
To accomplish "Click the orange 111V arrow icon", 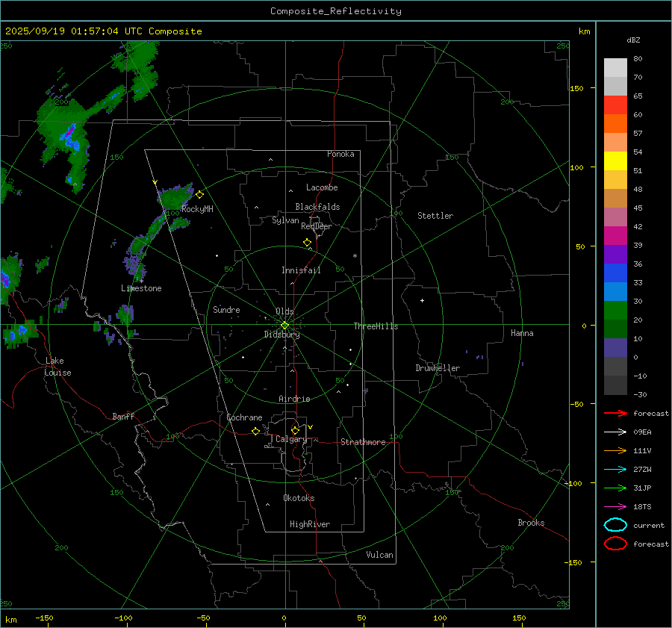I will 615,450.
